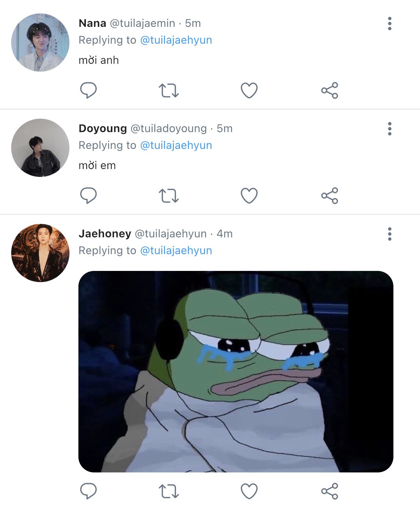This screenshot has height=509, width=420.
Task: Open Doyoung's profile avatar
Action: click(40, 148)
